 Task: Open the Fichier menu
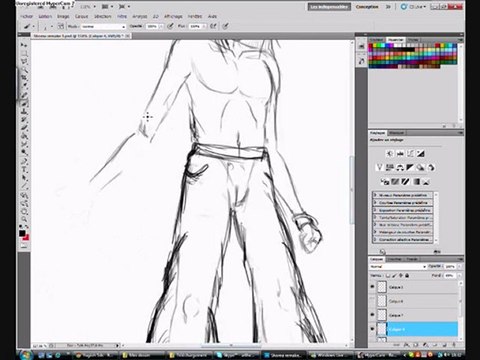[27, 16]
